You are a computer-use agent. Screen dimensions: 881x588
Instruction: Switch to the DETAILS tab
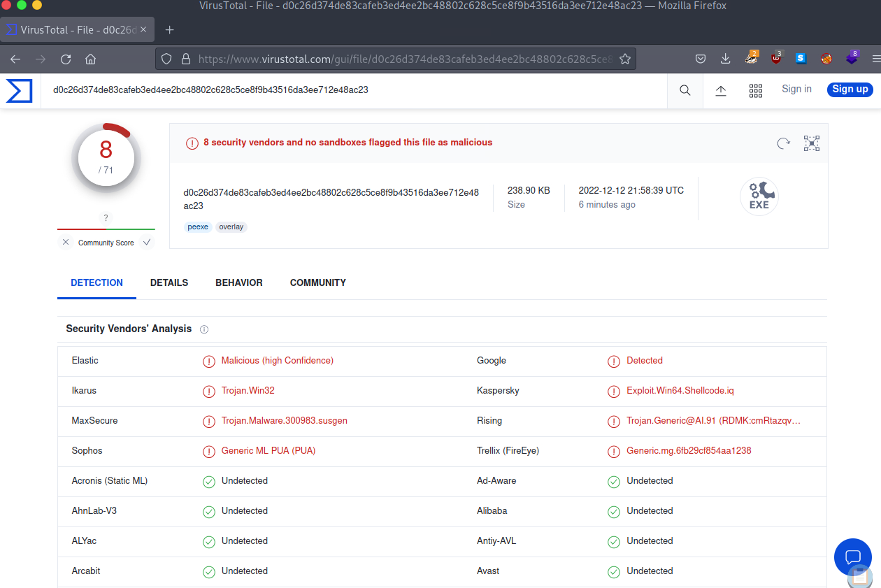tap(169, 282)
